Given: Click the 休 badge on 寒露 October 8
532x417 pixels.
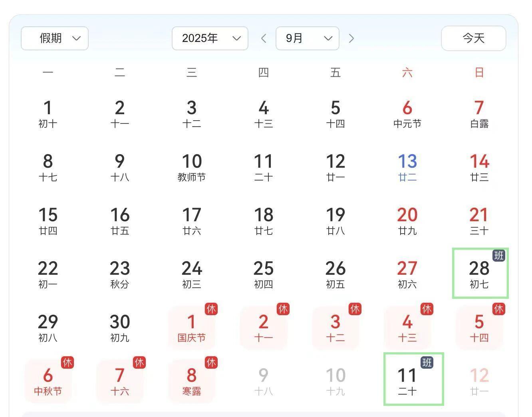Looking at the screenshot, I should tap(211, 362).
